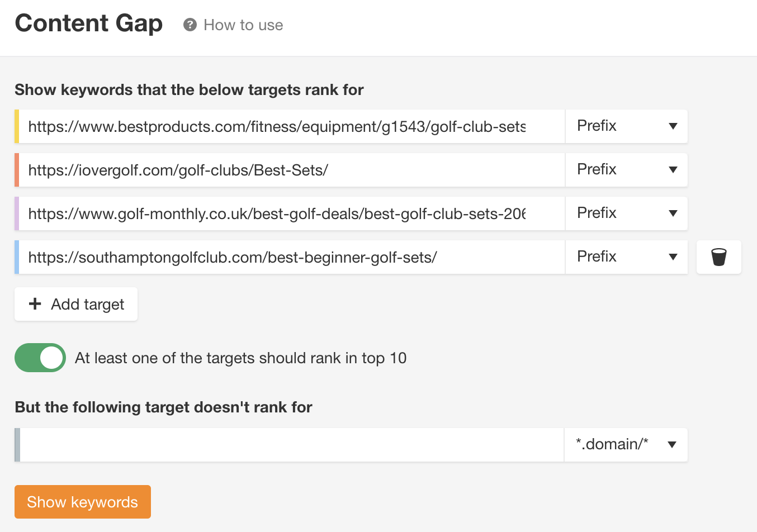Expand Prefix dropdown for iovergolf.com target

[x=626, y=170]
